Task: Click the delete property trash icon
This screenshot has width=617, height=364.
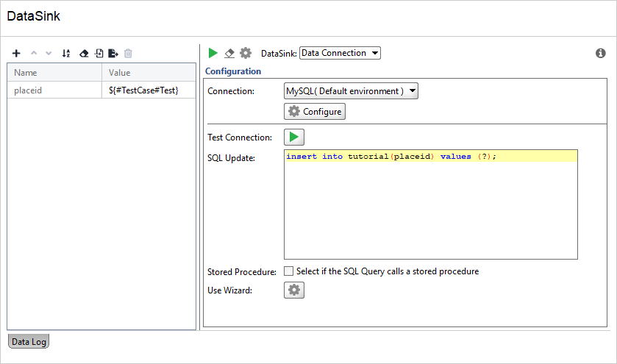Action: [x=128, y=53]
